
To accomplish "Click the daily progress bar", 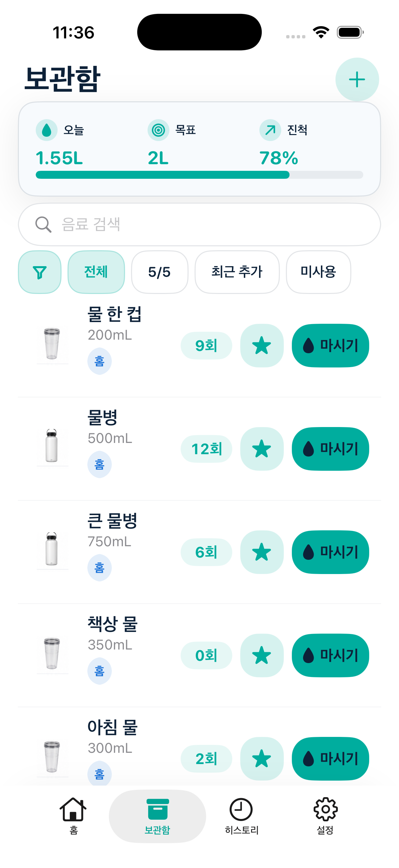I will tap(199, 174).
